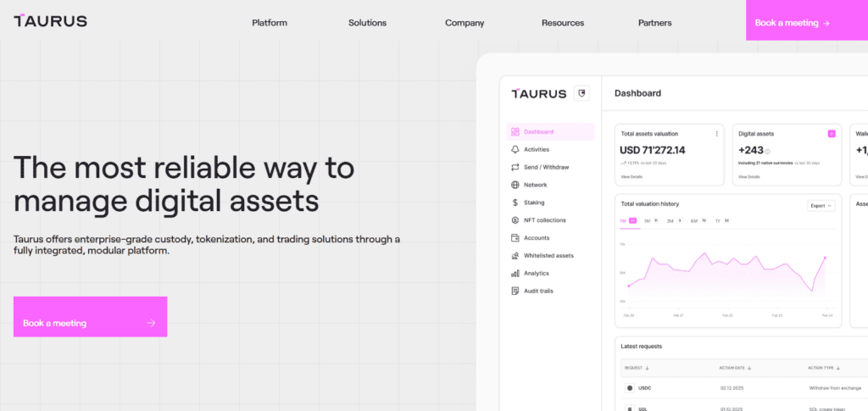Open View Details under Digital assets
This screenshot has width=868, height=411.
749,177
